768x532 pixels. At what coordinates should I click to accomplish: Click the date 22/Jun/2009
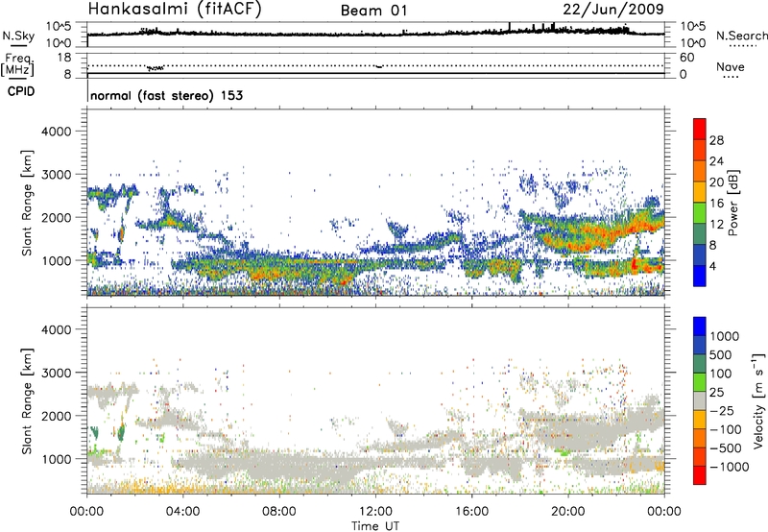pos(613,9)
